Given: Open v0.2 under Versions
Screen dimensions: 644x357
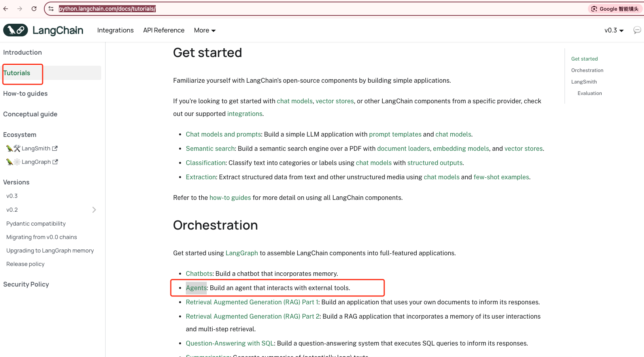Looking at the screenshot, I should click(x=12, y=210).
